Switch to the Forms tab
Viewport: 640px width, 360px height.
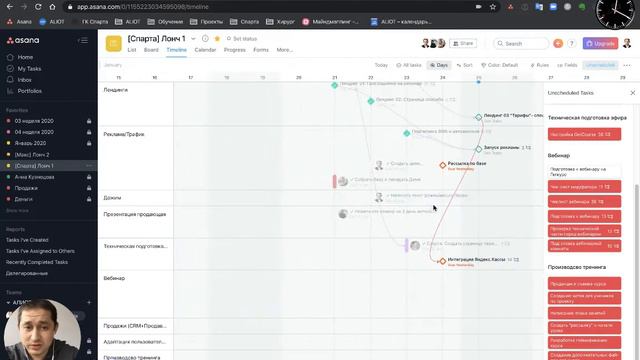pyautogui.click(x=261, y=50)
